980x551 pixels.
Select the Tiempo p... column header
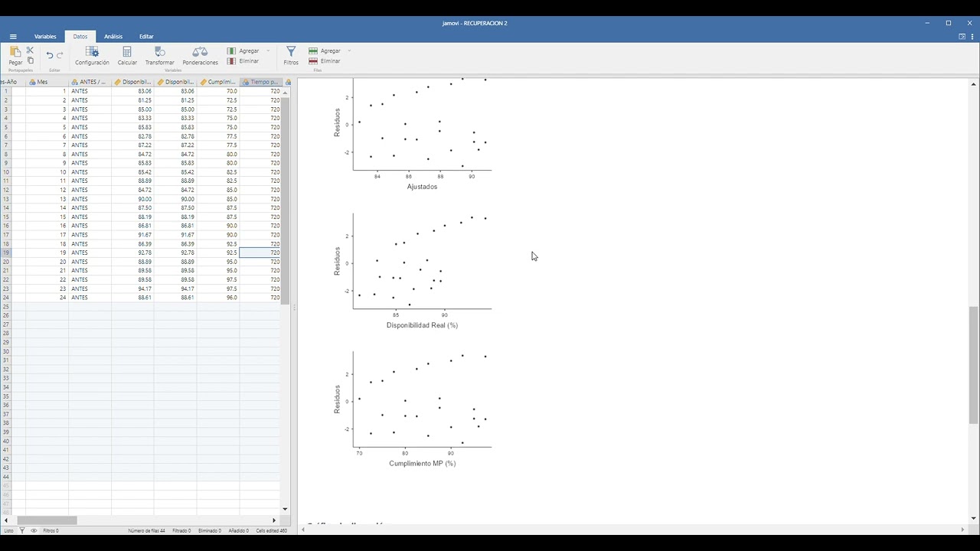[x=260, y=82]
